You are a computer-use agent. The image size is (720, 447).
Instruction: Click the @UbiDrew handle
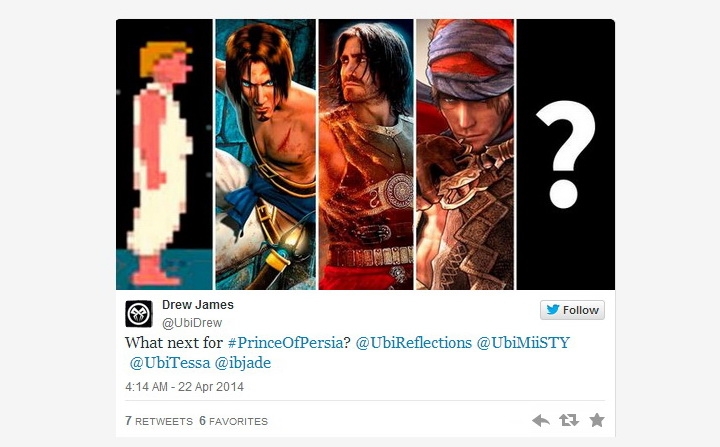[x=192, y=323]
